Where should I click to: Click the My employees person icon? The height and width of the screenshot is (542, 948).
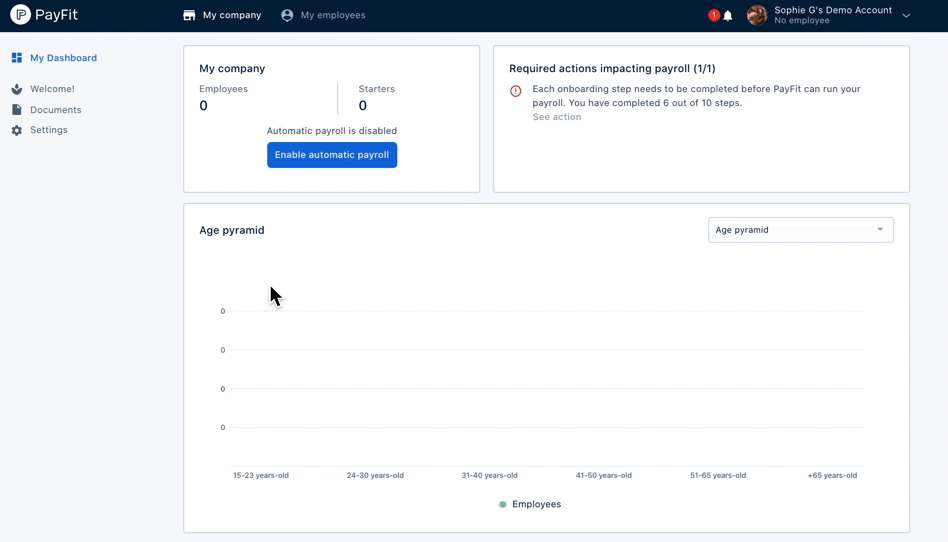pos(287,15)
